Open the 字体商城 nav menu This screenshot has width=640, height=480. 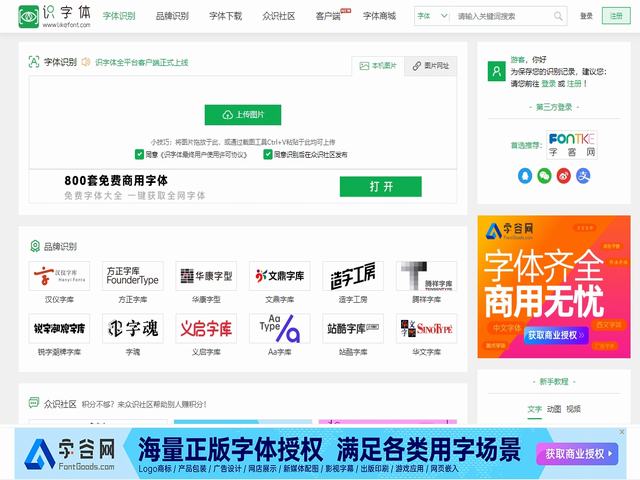[x=380, y=16]
